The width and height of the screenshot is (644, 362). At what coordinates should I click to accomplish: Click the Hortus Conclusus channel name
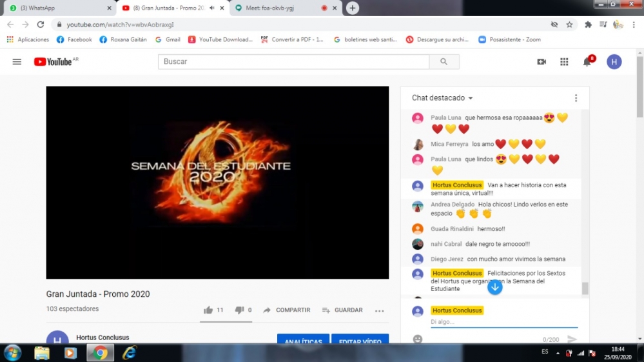click(x=102, y=337)
